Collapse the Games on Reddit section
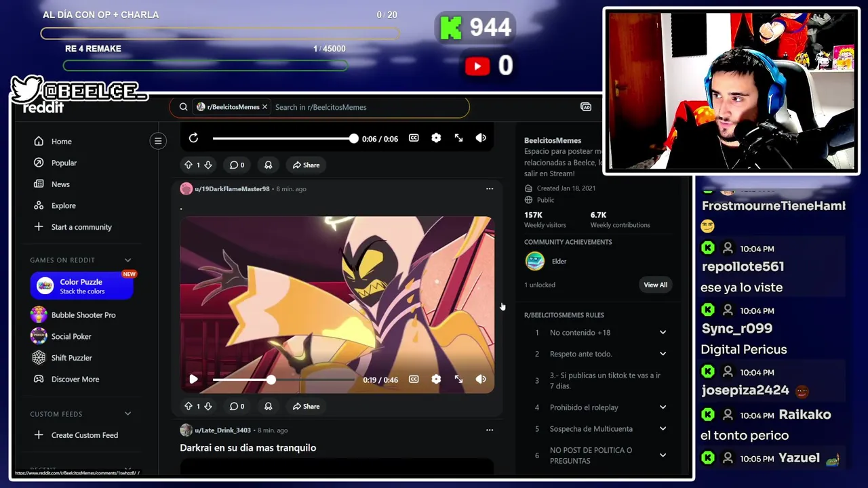 coord(127,260)
